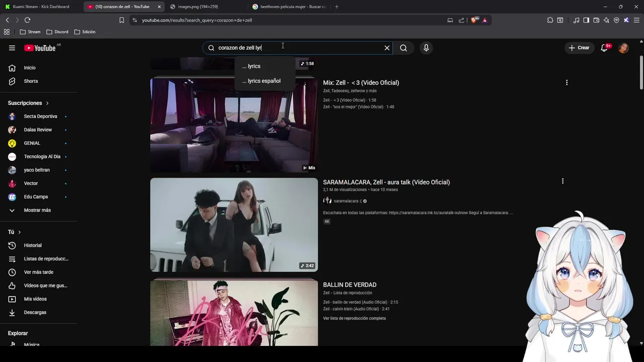The height and width of the screenshot is (362, 644).
Task: Select 'Zell - sos el mejor' mix entry
Action: click(x=359, y=107)
